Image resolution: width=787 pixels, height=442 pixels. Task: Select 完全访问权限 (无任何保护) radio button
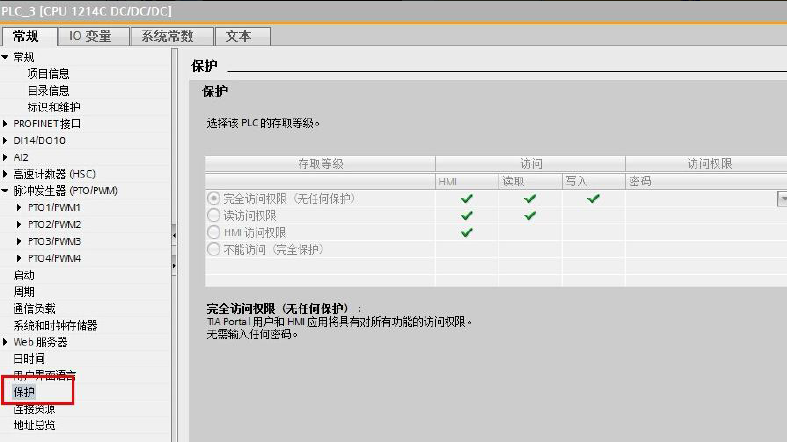213,199
